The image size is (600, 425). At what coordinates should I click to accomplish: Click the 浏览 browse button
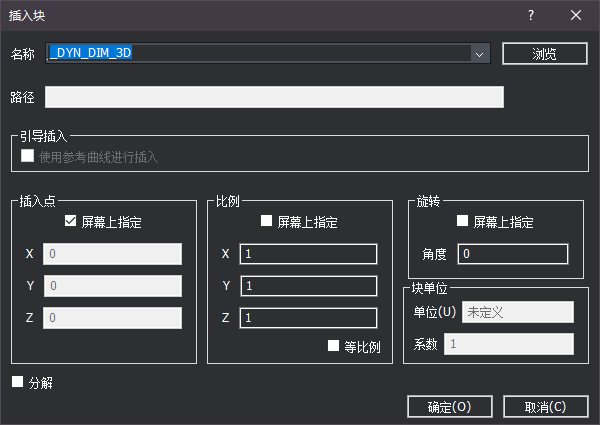(x=544, y=54)
